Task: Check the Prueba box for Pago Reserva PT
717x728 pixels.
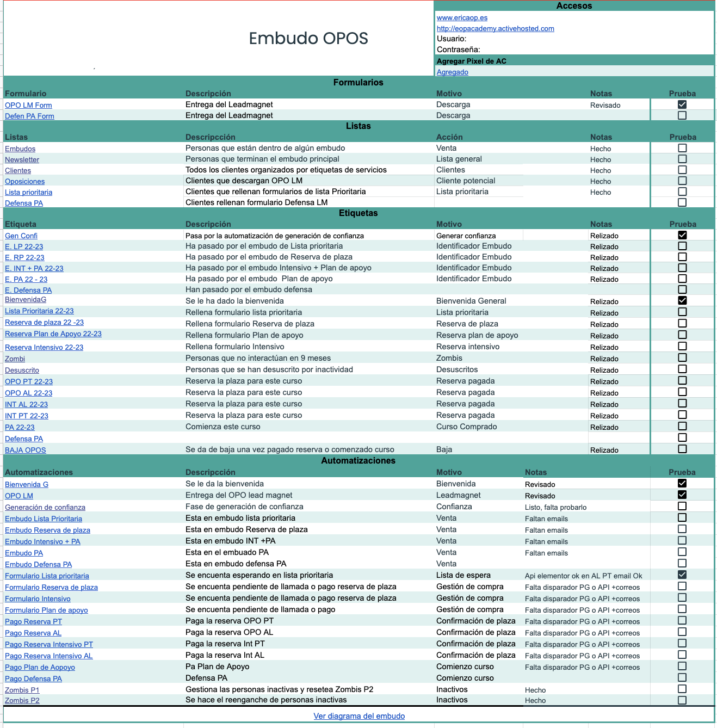Action: 682,620
